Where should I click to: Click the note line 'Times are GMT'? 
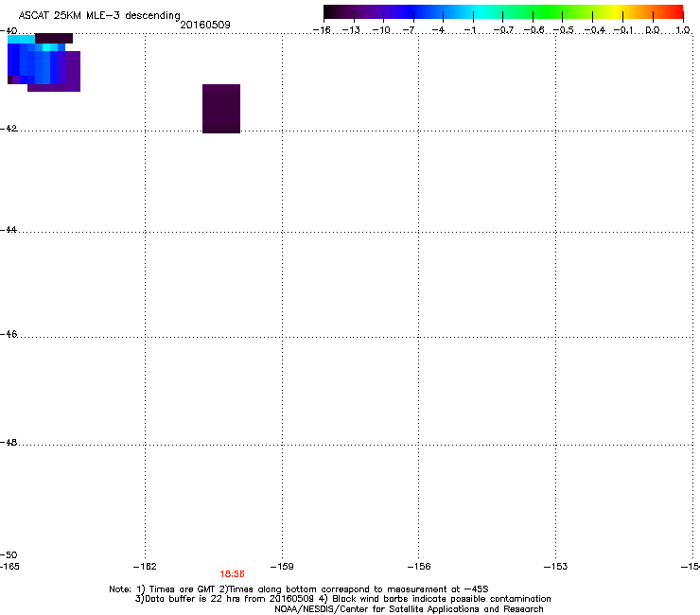click(183, 589)
